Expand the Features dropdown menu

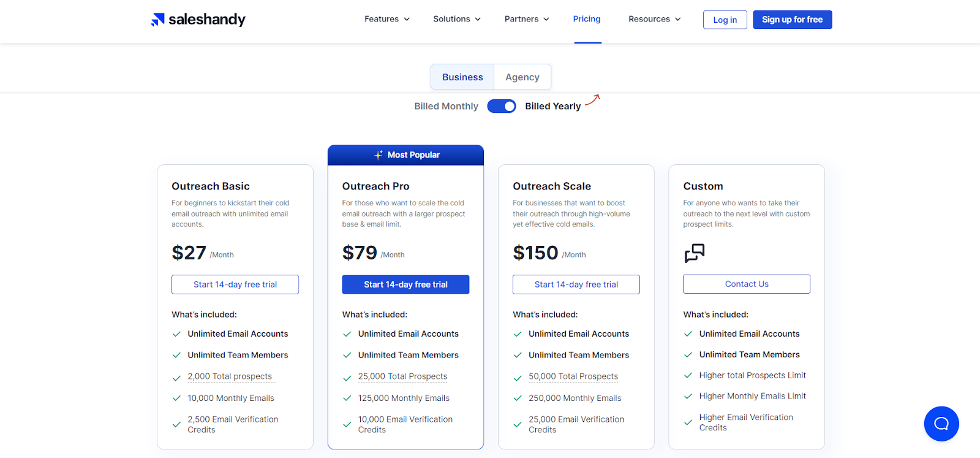click(386, 19)
